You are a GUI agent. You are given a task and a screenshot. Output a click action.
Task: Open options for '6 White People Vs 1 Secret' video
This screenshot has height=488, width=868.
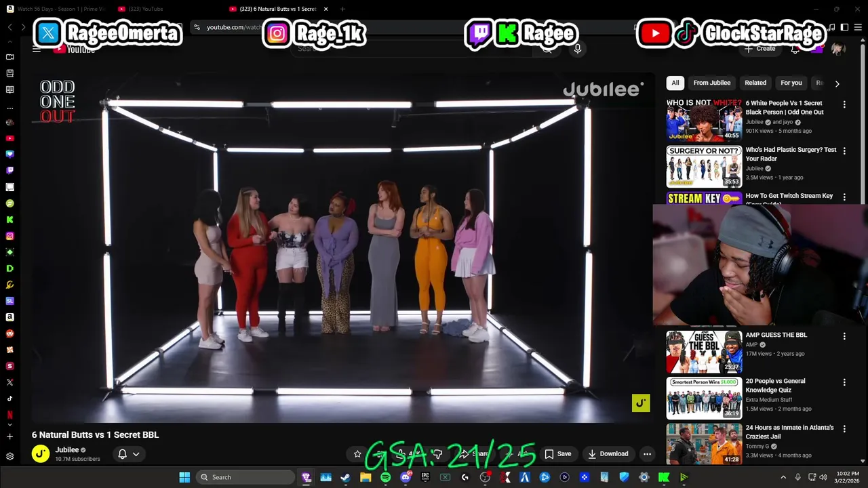pyautogui.click(x=844, y=104)
